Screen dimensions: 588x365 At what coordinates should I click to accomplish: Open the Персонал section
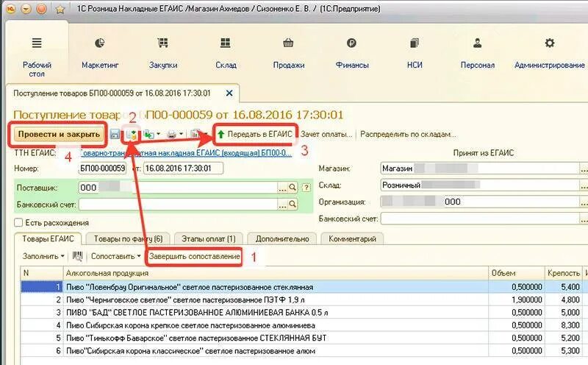pos(477,53)
